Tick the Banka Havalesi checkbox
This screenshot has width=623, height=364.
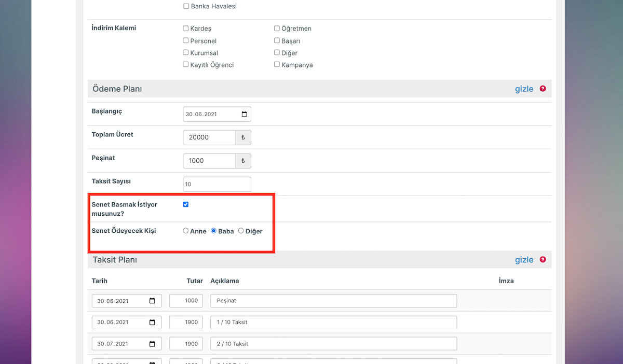tap(186, 6)
